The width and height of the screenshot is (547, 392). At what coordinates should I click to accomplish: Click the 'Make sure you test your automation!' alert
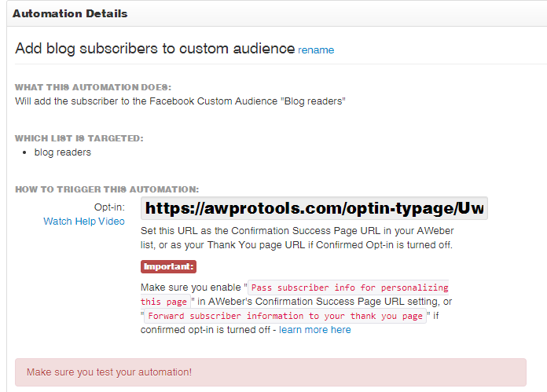(270, 372)
